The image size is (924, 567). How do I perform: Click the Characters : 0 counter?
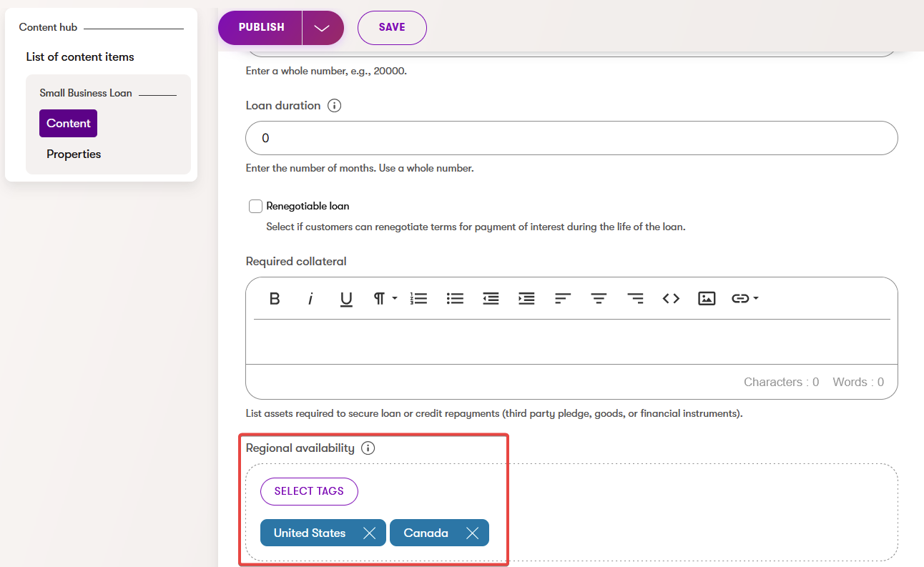781,382
